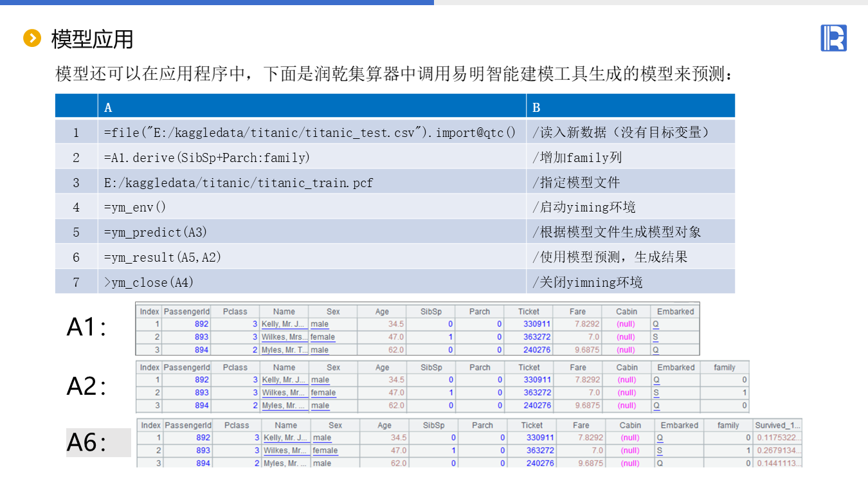Click PassengerId header in the A1 table
Image resolution: width=868 pixels, height=488 pixels.
186,311
